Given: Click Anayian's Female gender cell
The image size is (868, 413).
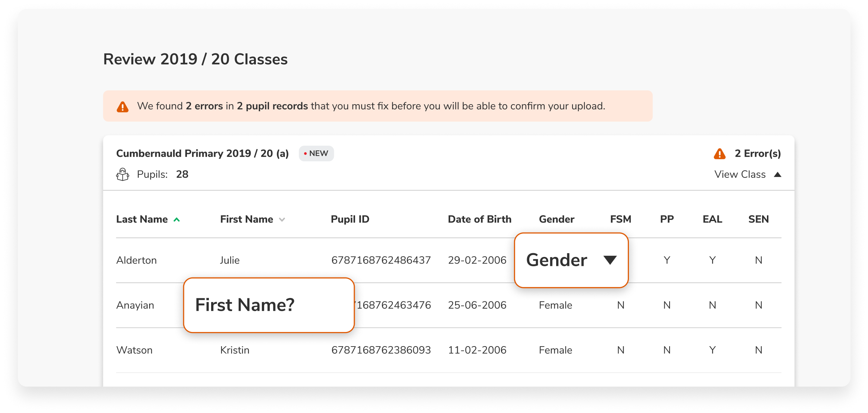Looking at the screenshot, I should 555,305.
